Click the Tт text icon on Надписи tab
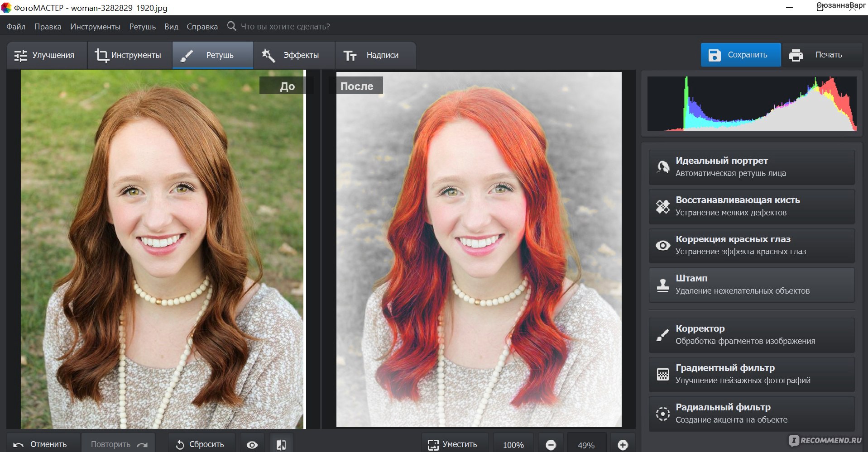 tap(350, 56)
